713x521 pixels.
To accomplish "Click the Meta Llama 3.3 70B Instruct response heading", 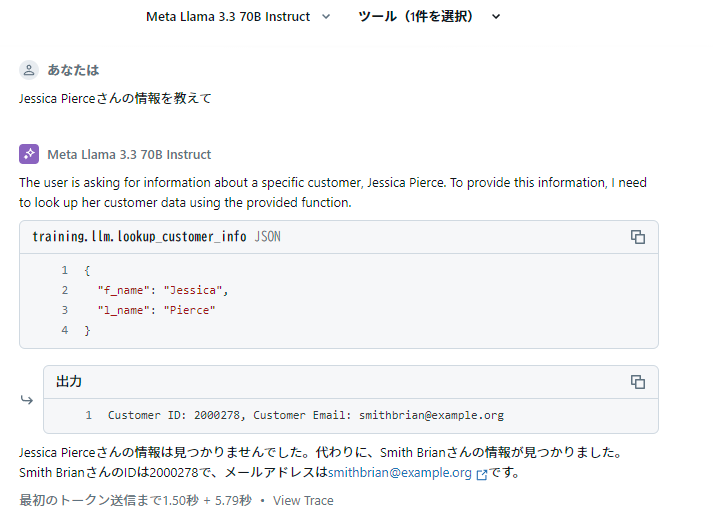I will (129, 155).
